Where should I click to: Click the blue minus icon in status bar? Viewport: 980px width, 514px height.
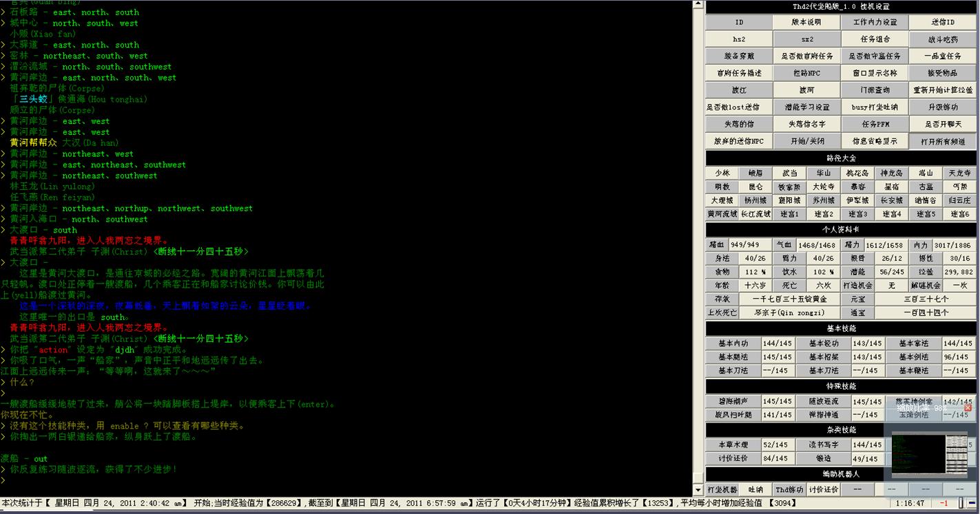pyautogui.click(x=972, y=504)
